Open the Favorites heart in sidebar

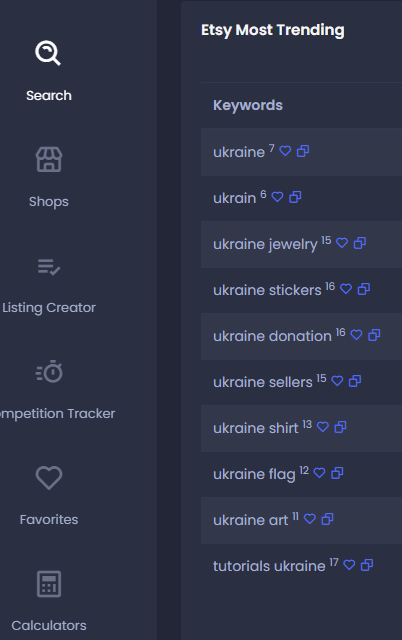[49, 478]
